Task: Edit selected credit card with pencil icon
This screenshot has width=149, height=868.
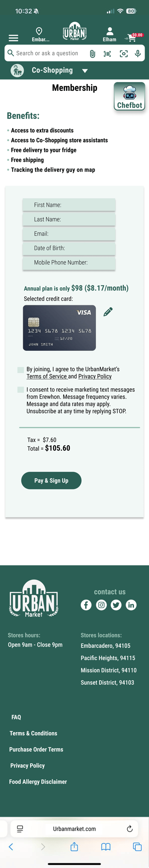Action: tap(108, 312)
